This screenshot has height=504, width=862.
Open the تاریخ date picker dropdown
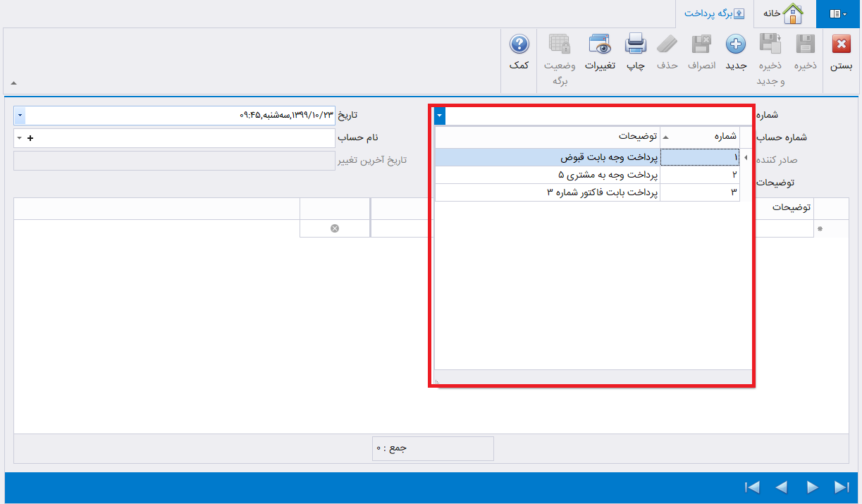click(x=20, y=115)
